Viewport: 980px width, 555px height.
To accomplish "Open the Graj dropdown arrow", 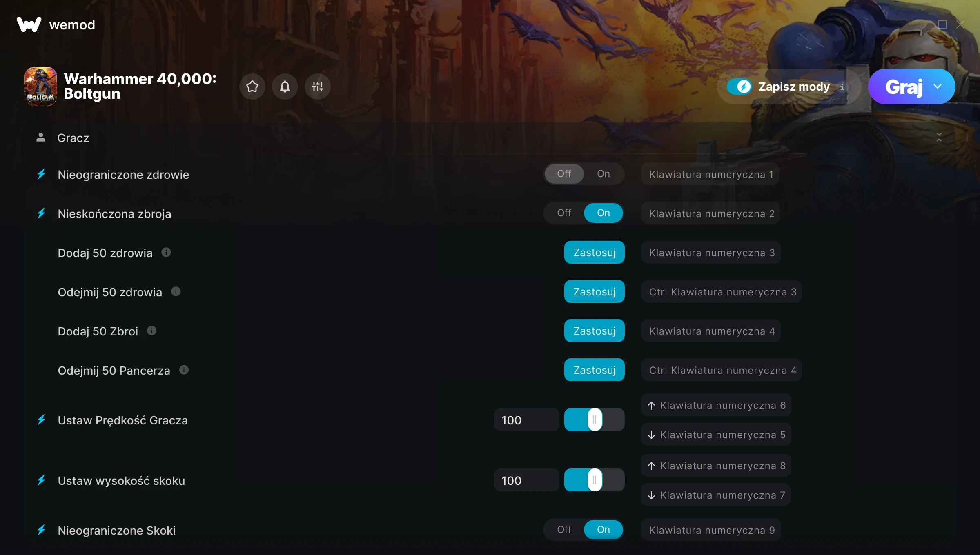I will tap(938, 87).
